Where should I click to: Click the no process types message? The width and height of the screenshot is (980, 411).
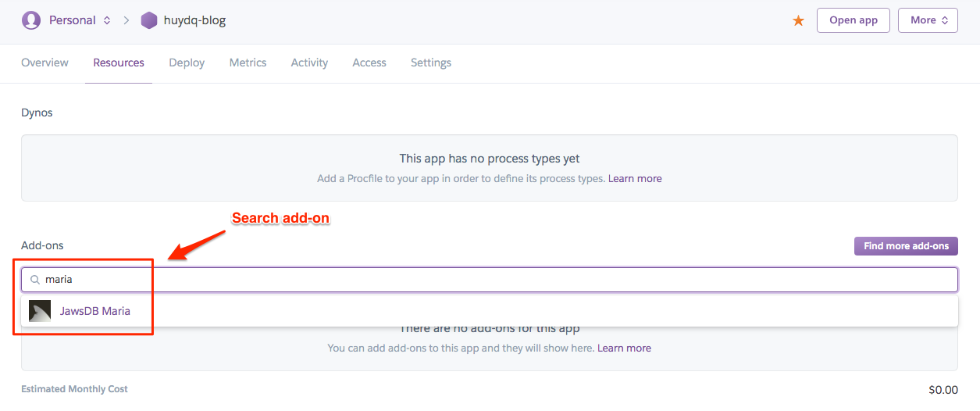click(490, 159)
